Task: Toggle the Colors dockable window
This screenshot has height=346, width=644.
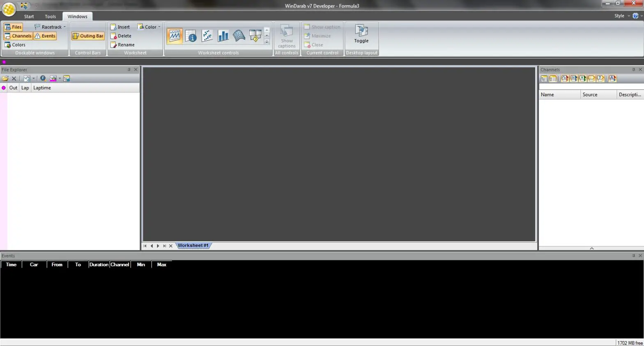Action: tap(15, 45)
